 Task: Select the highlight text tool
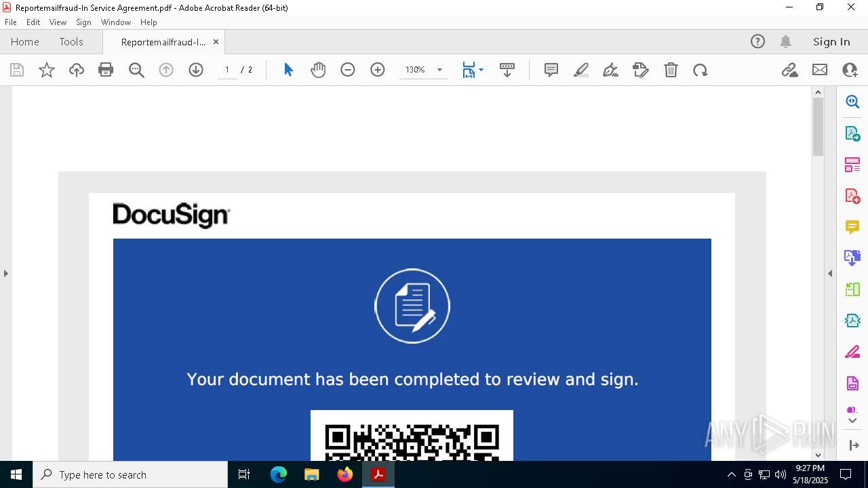581,70
